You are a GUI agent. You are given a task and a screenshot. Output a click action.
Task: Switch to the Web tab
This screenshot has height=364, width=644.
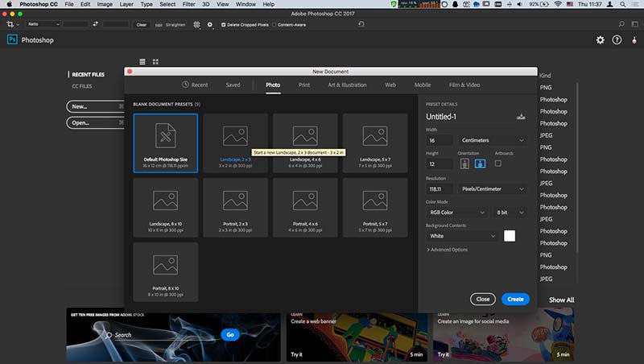click(x=390, y=85)
